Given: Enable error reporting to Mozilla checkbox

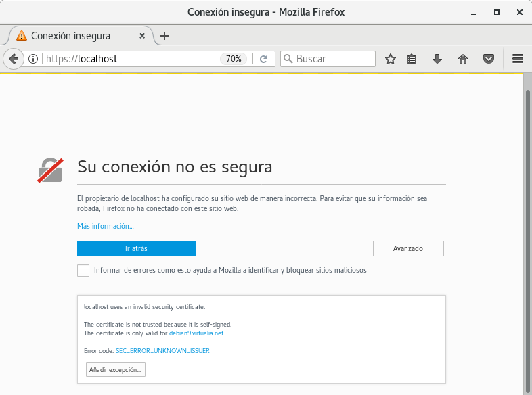Looking at the screenshot, I should point(83,271).
